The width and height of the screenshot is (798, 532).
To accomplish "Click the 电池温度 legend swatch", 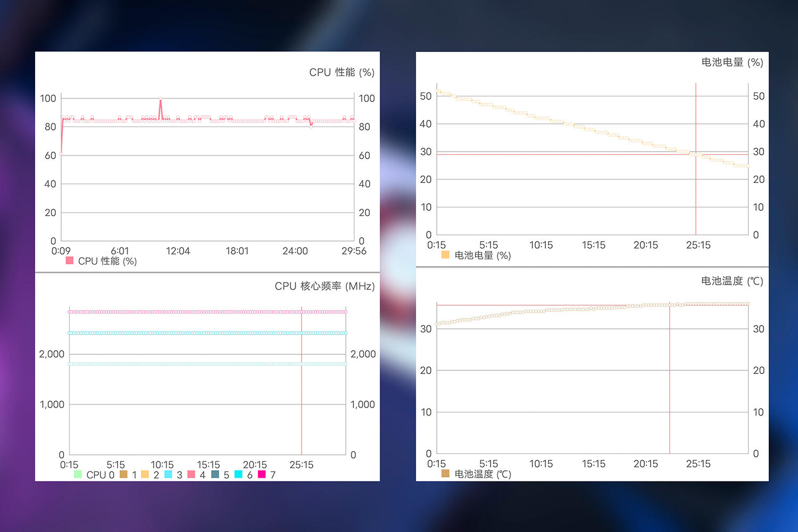I will [444, 472].
